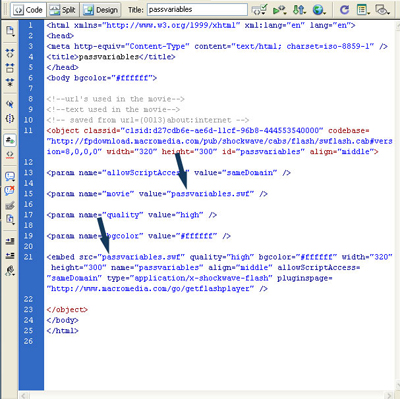
Task: Click the meta http-equiv line
Action: point(217,46)
